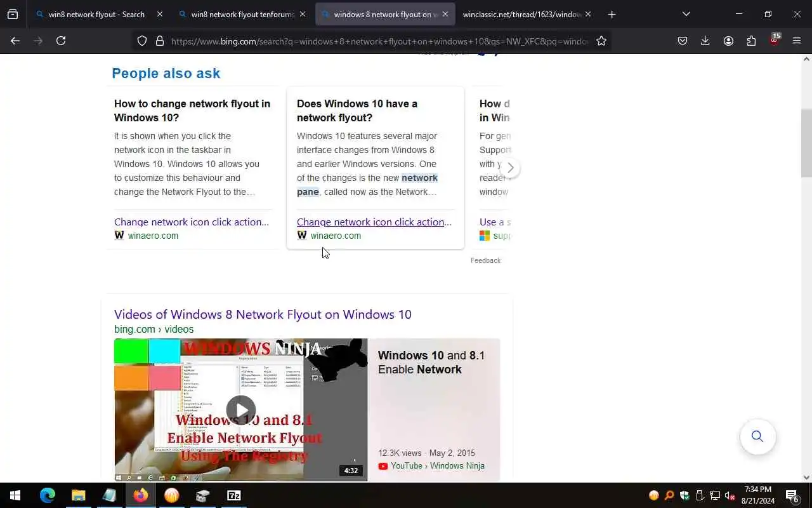Open Firefox View recent browsing icon
812x508 pixels.
tap(13, 14)
